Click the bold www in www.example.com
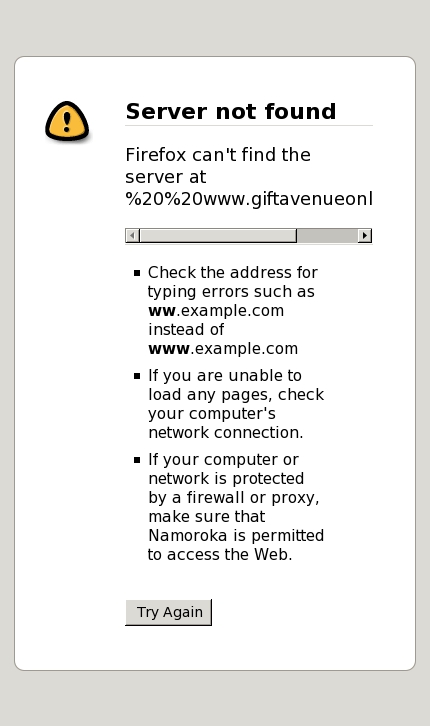 169,349
